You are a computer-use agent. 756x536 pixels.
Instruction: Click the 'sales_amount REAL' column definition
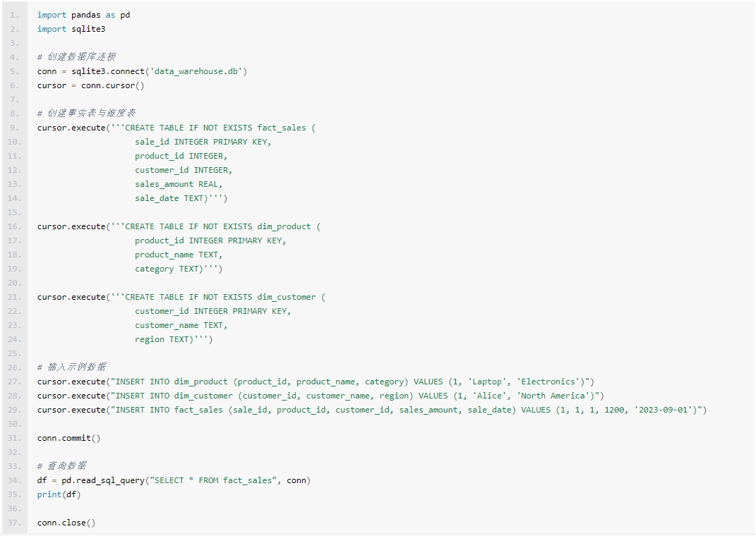pyautogui.click(x=179, y=184)
